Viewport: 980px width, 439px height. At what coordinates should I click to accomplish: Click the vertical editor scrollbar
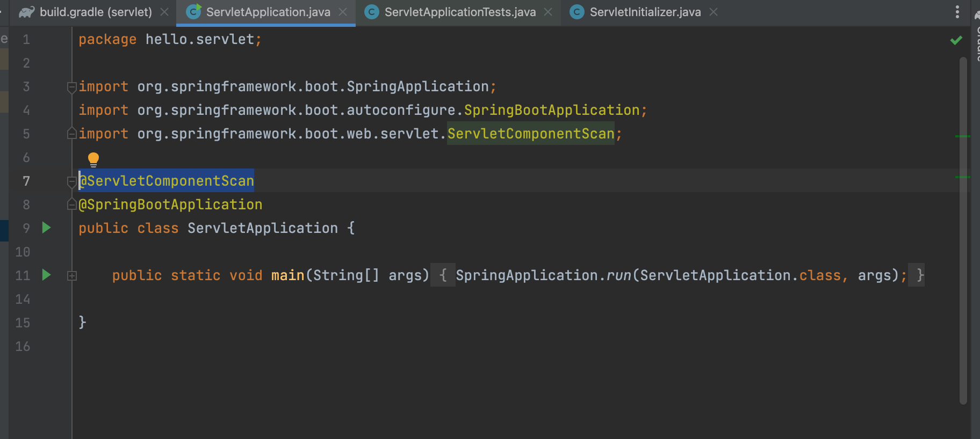tap(963, 231)
